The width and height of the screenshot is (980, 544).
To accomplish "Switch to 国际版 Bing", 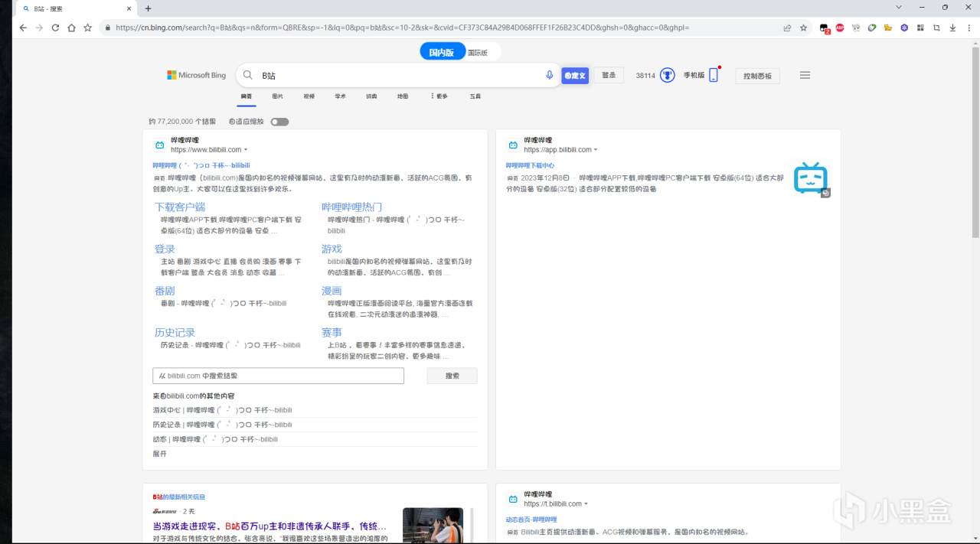I will 477,53.
